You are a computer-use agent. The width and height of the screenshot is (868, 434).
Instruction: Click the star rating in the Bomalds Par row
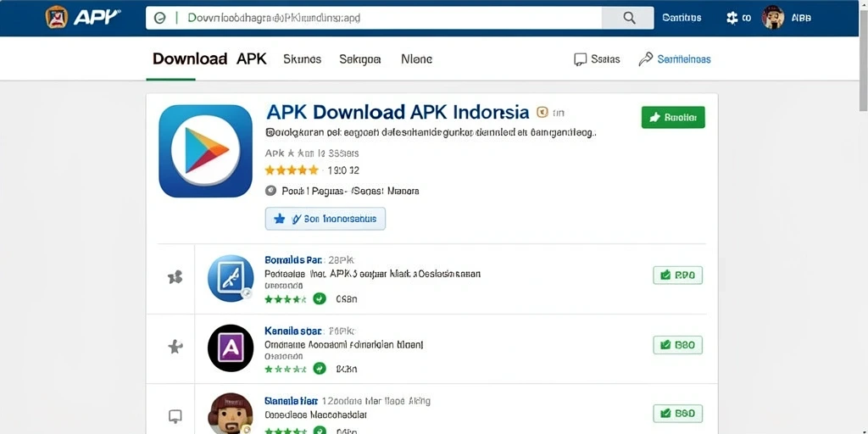click(x=286, y=299)
